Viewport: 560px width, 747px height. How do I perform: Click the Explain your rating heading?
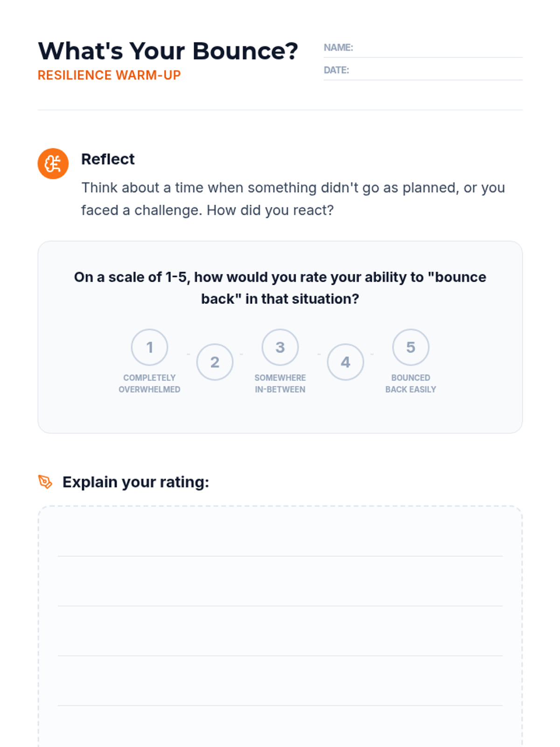coord(136,482)
